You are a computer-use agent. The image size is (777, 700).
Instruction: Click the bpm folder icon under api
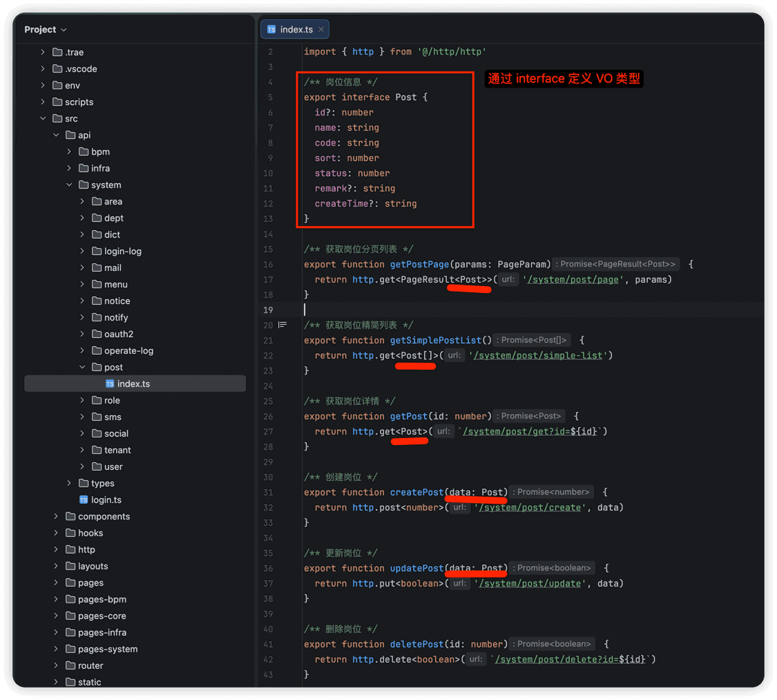(84, 151)
